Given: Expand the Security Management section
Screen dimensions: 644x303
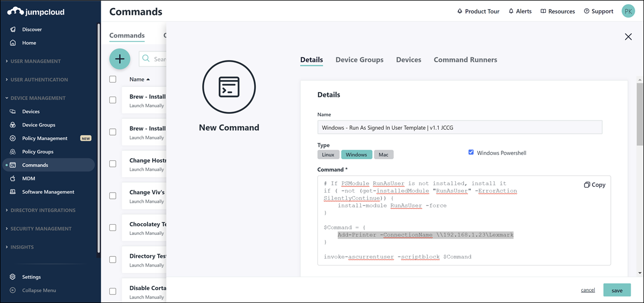Looking at the screenshot, I should click(x=41, y=229).
